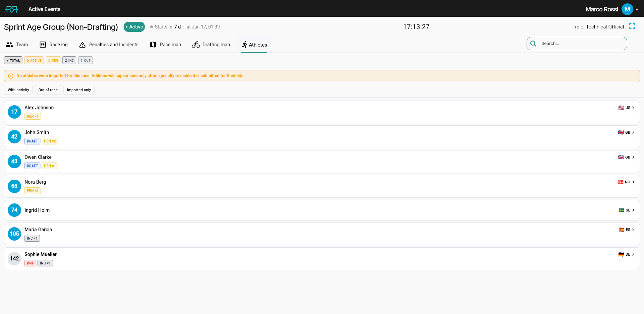Click PEN ×1 tag under Alex Johnson
The height and width of the screenshot is (314, 644).
(33, 116)
